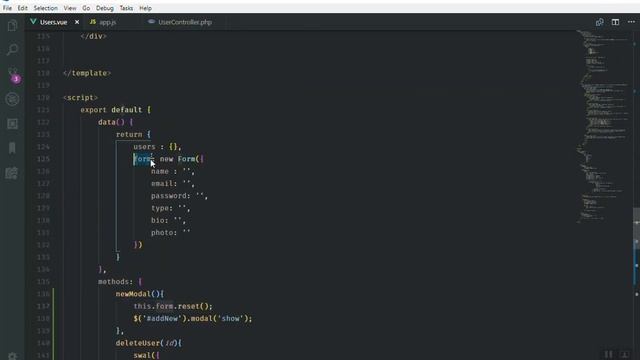Image resolution: width=640 pixels, height=360 pixels.
Task: Click the highlighted 'form' property name
Action: (x=142, y=159)
